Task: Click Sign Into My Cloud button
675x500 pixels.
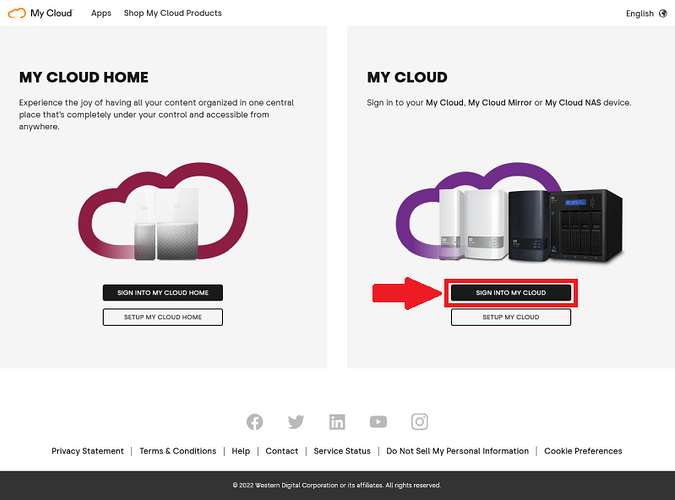Action: tap(511, 292)
